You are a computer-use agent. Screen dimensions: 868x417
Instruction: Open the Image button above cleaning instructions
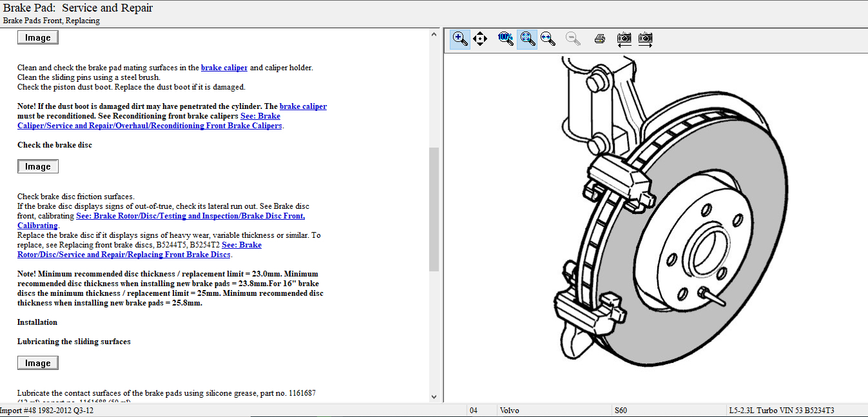point(38,37)
